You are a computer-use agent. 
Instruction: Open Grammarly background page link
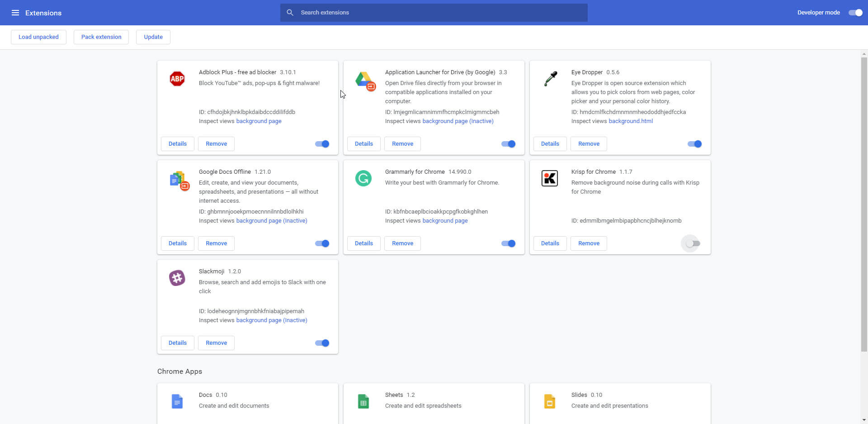pos(445,221)
